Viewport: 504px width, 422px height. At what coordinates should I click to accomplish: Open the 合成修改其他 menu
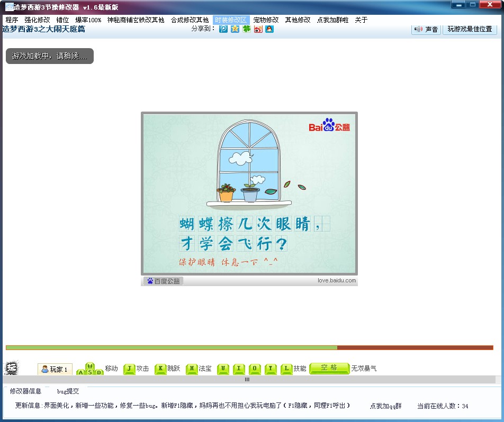(190, 20)
